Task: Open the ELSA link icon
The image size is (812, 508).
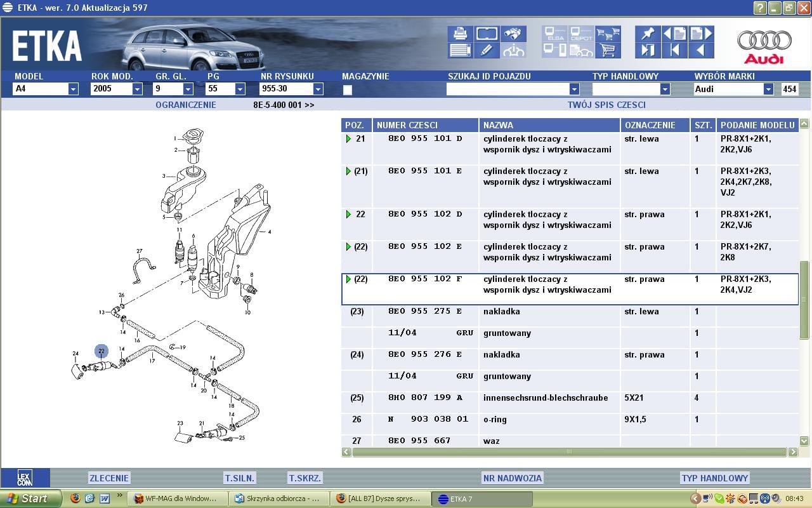Action: (555, 34)
